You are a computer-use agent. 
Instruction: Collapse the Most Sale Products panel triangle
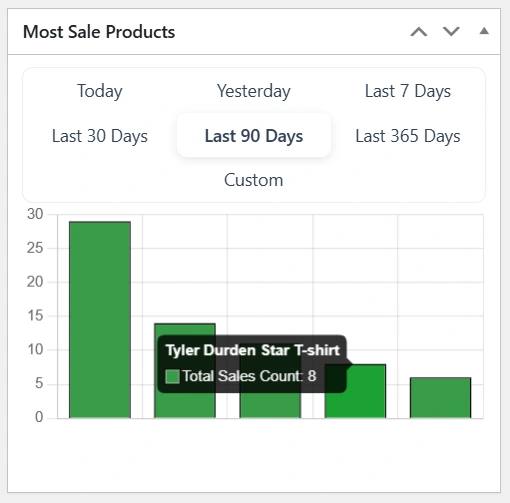(484, 31)
